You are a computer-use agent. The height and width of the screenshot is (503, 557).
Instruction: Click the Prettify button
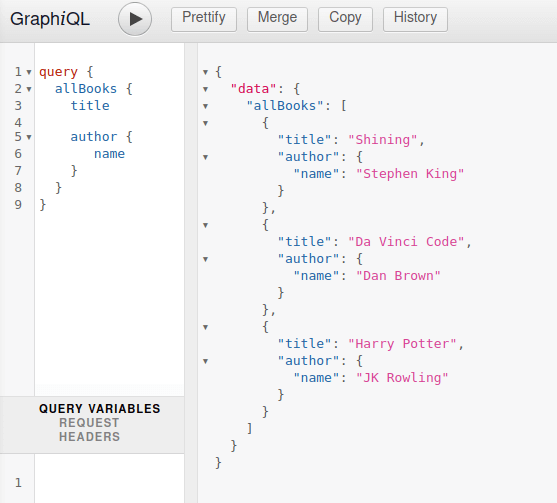204,19
